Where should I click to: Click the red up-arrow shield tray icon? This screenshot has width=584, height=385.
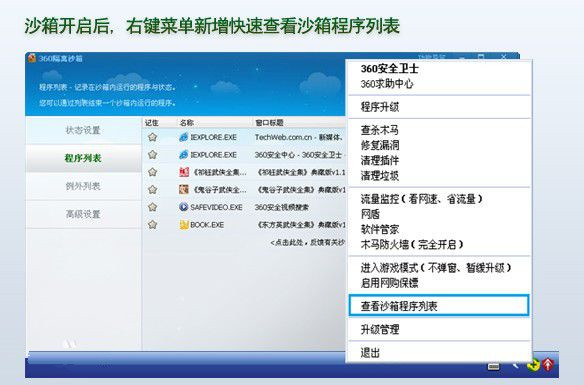[x=548, y=364]
